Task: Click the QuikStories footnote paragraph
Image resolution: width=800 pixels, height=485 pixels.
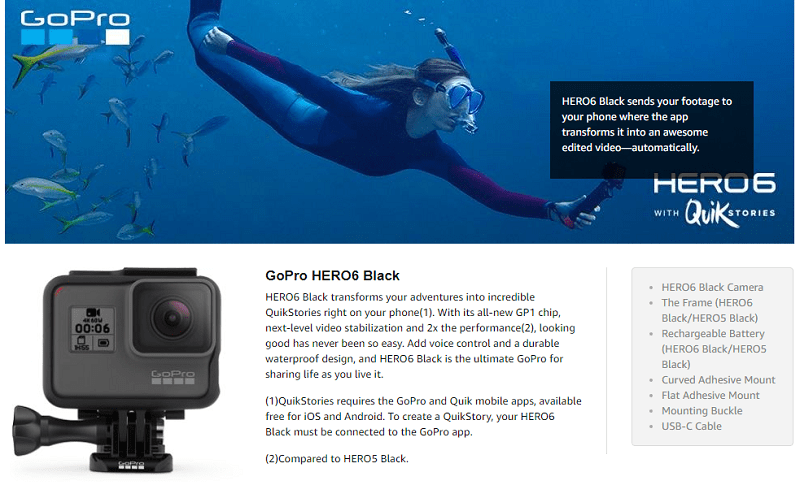Action: coord(423,416)
